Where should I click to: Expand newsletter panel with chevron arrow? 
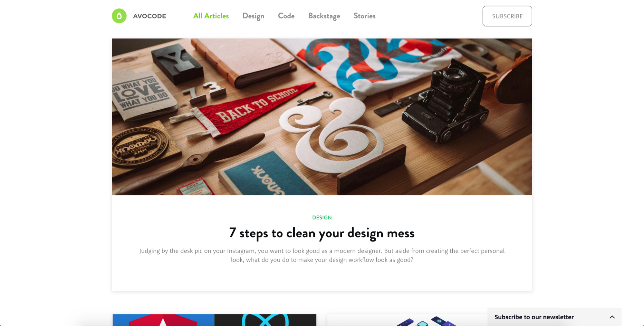pyautogui.click(x=612, y=317)
